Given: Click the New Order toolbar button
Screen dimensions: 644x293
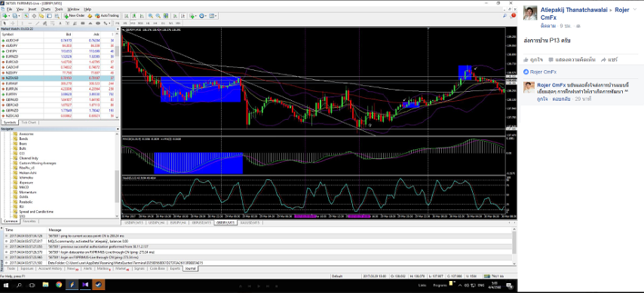Looking at the screenshot, I should point(75,16).
